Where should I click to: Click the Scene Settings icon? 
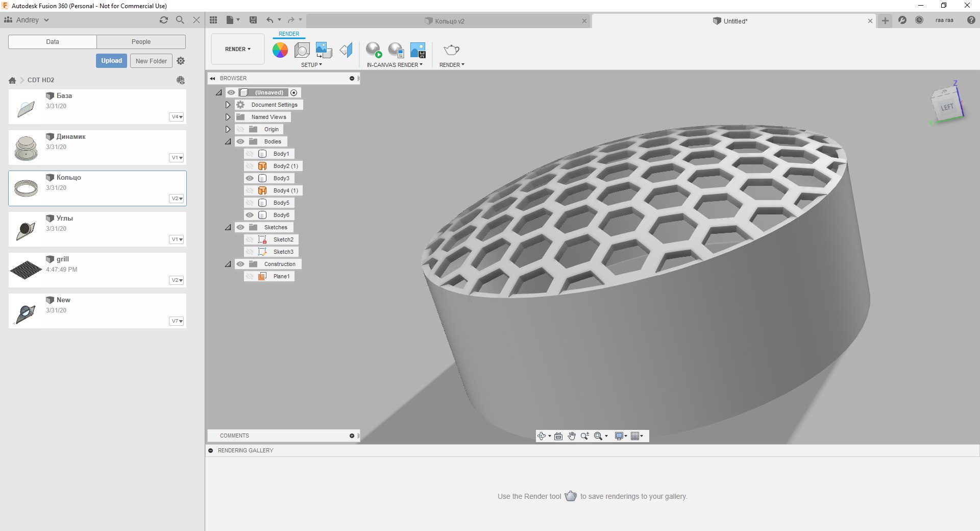pyautogui.click(x=302, y=50)
